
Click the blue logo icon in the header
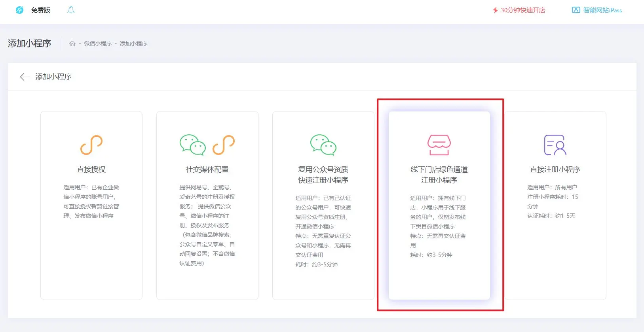click(19, 10)
